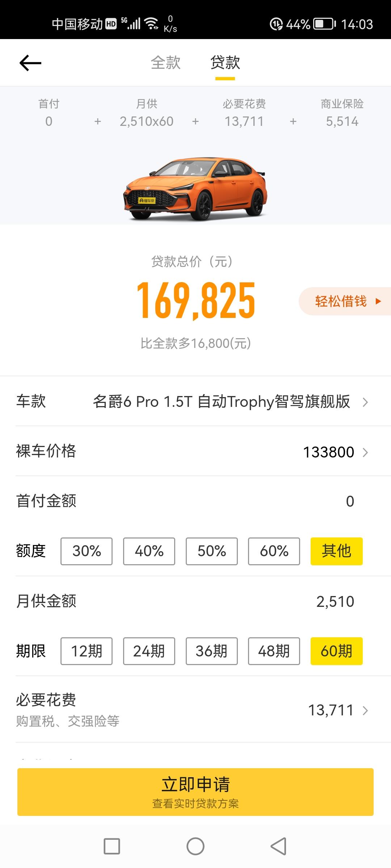
Task: Edit the 首付金额 value field
Action: click(x=350, y=501)
